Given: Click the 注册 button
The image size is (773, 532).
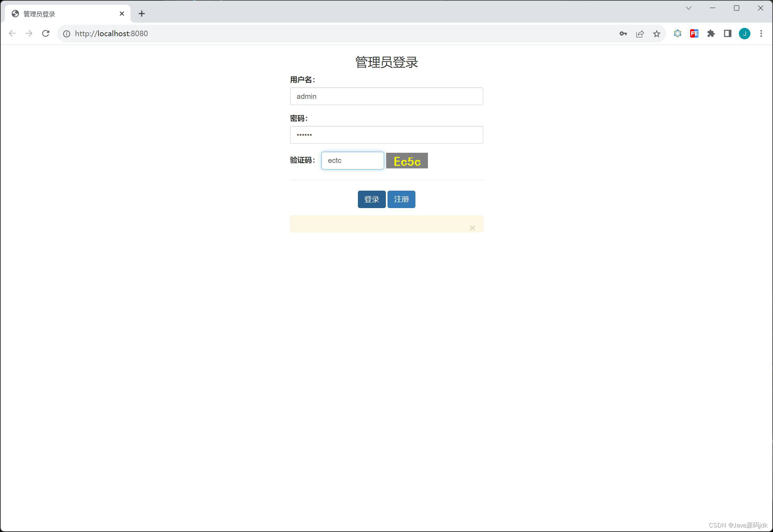Looking at the screenshot, I should pos(401,199).
